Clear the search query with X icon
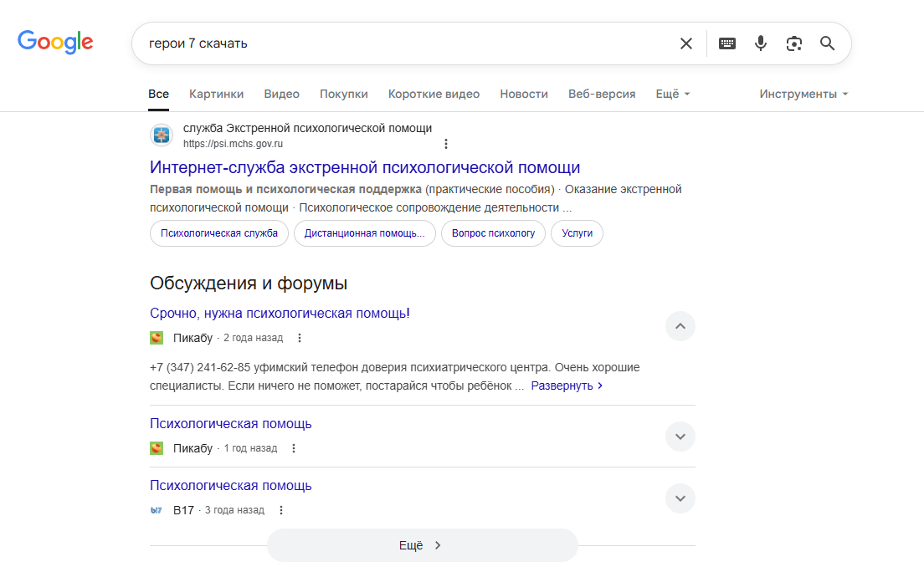This screenshot has height=567, width=924. pyautogui.click(x=686, y=43)
